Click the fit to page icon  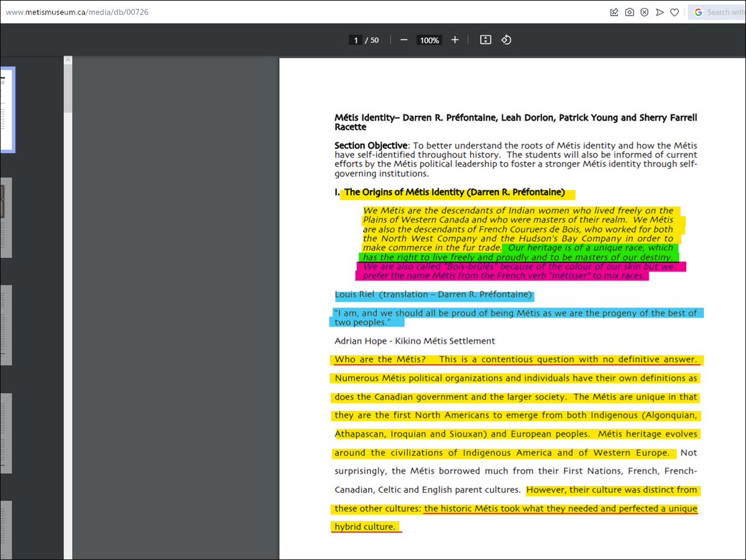point(486,40)
